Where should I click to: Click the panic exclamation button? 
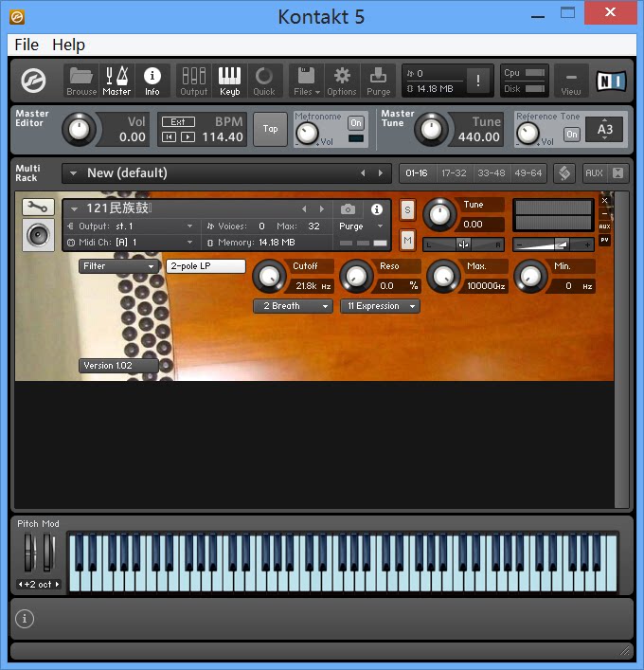[x=478, y=81]
